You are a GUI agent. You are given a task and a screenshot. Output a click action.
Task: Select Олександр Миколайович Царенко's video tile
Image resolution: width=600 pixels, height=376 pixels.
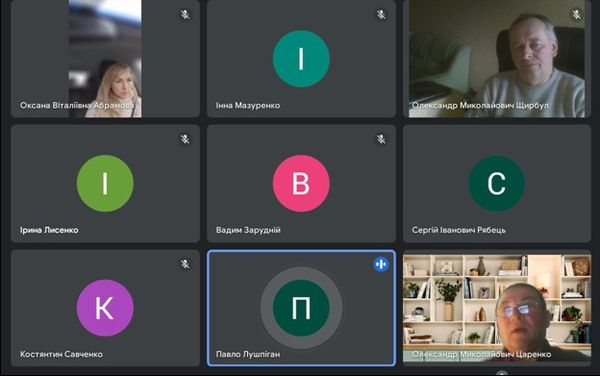pos(497,308)
